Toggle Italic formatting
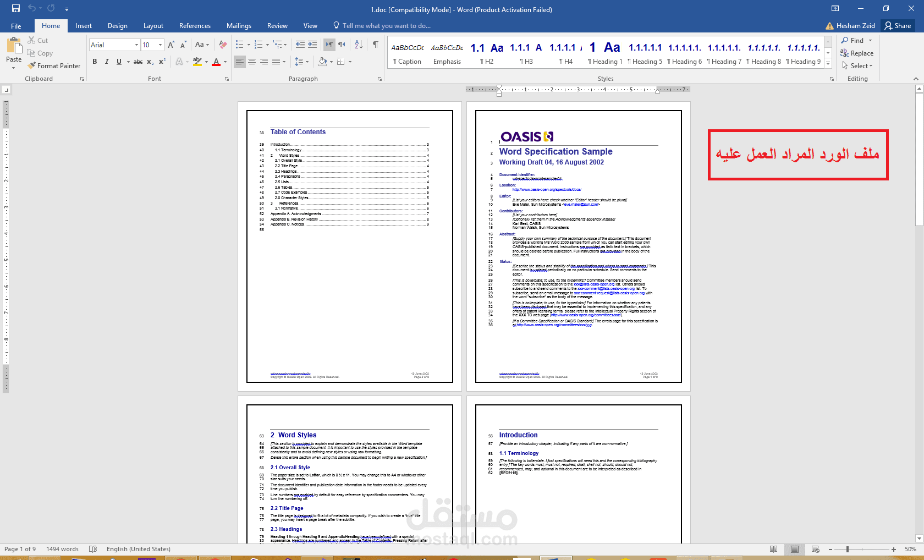The width and height of the screenshot is (924, 560). 107,62
